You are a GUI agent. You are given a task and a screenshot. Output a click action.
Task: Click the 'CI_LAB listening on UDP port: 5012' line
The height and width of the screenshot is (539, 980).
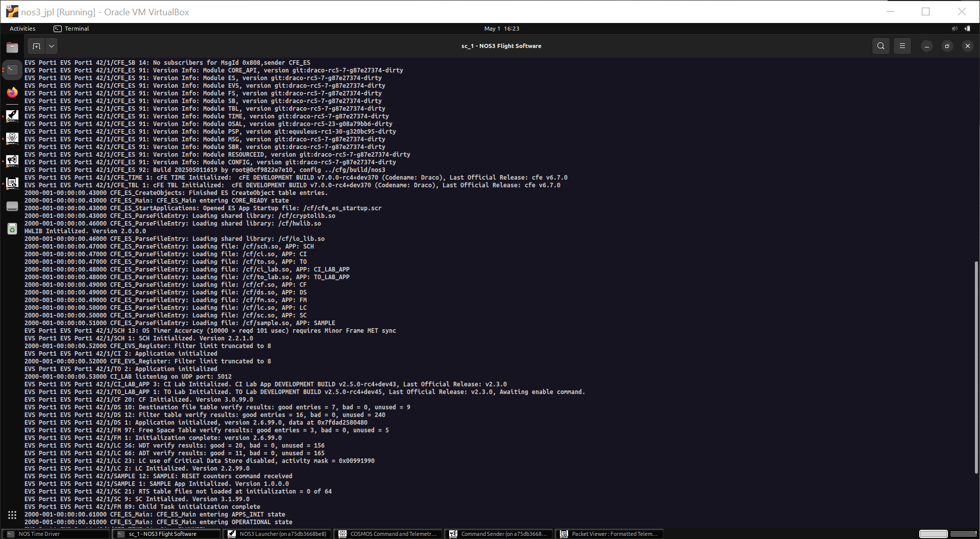[x=128, y=377]
